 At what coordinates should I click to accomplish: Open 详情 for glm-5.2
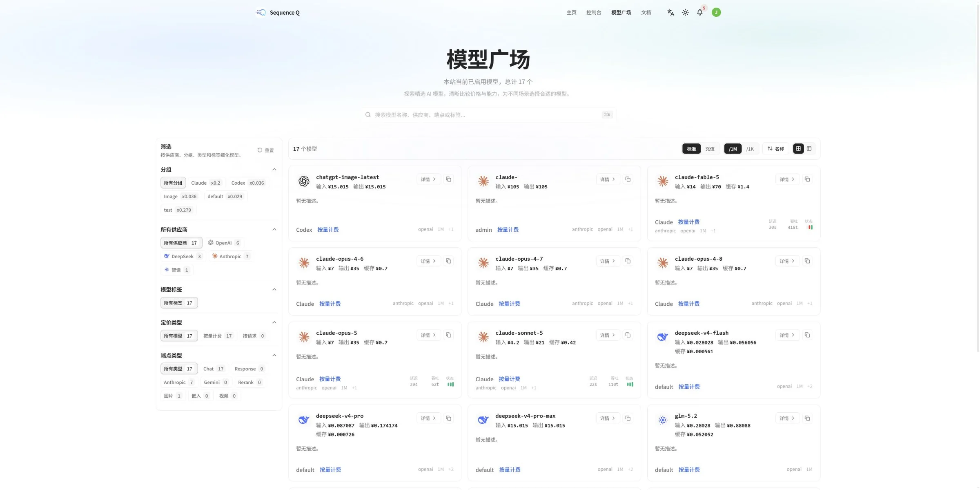point(787,418)
